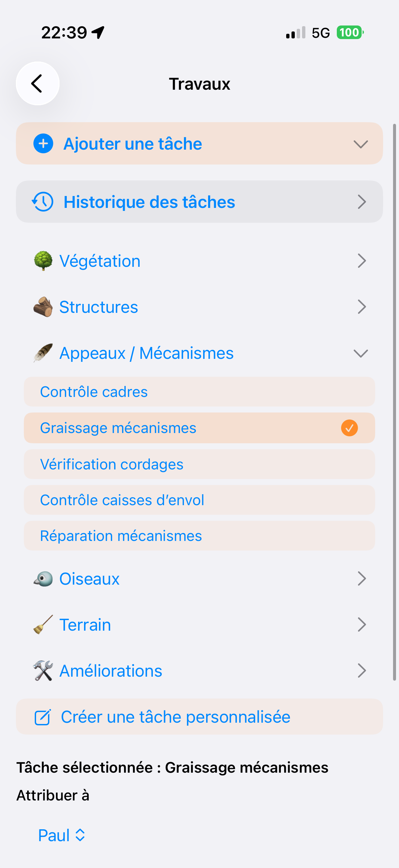This screenshot has width=399, height=868.
Task: Tap Créer une tâche personnalisée
Action: tap(199, 717)
